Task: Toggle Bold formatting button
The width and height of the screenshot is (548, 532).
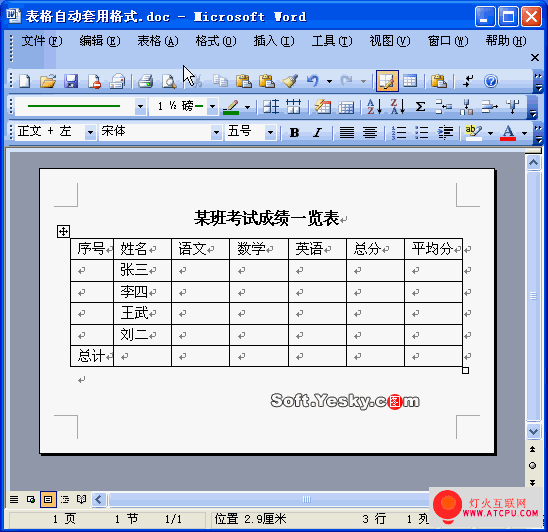Action: (294, 132)
